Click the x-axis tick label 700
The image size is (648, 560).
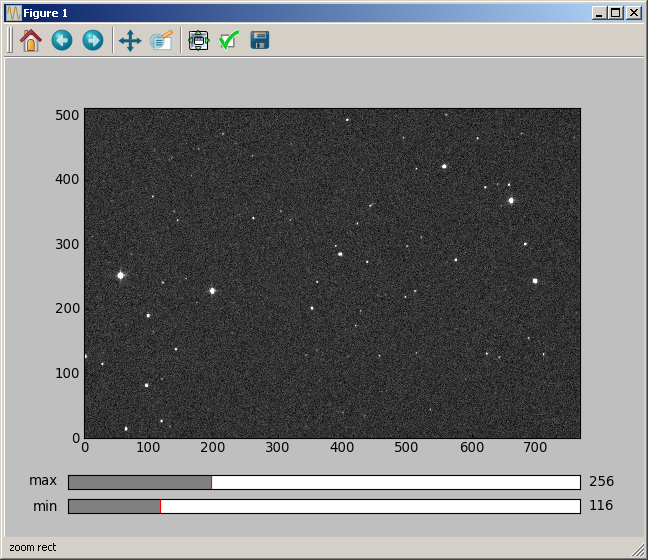535,448
